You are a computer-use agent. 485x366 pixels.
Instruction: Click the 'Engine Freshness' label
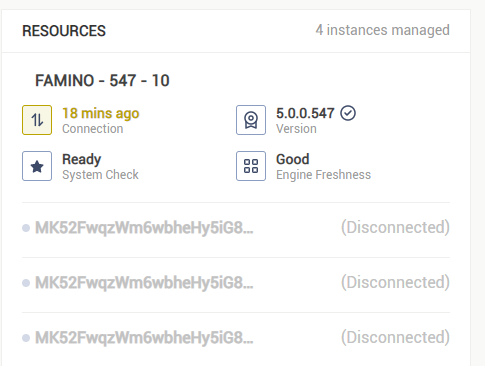[x=323, y=175]
